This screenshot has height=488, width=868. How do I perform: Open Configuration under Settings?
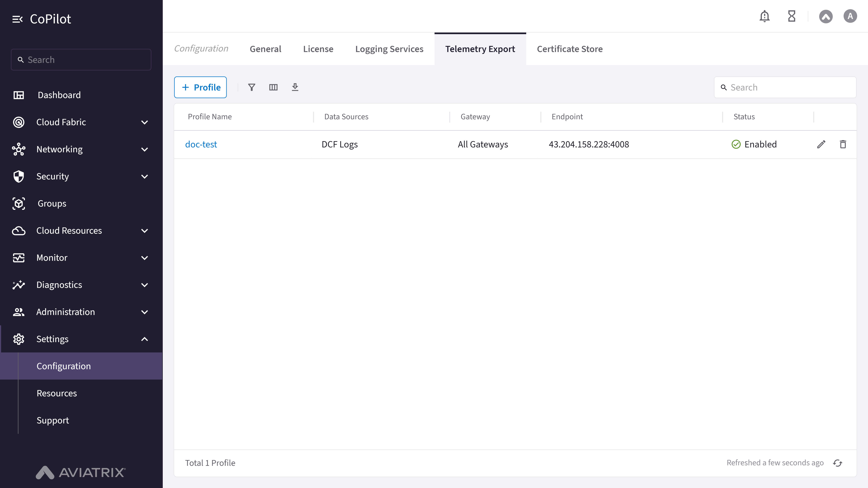tap(81, 366)
